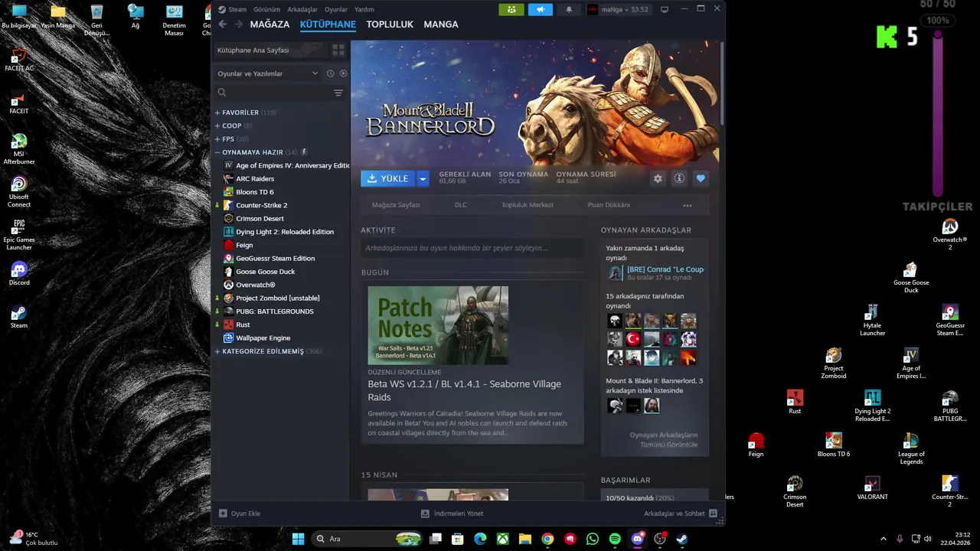Click Oyun Ekle at bottom left
Viewport: 980px width, 551px height.
(240, 514)
